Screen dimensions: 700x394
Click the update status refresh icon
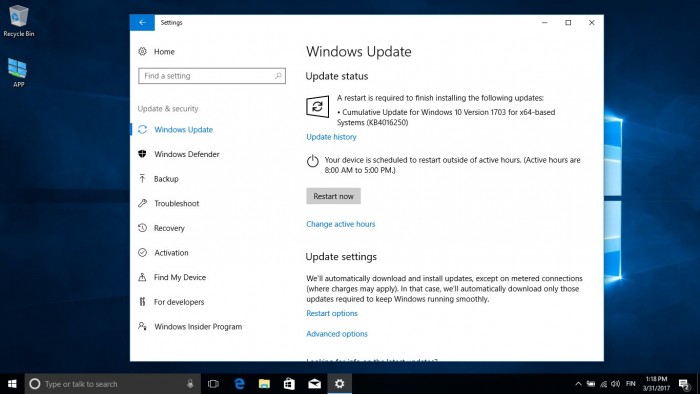click(x=317, y=107)
